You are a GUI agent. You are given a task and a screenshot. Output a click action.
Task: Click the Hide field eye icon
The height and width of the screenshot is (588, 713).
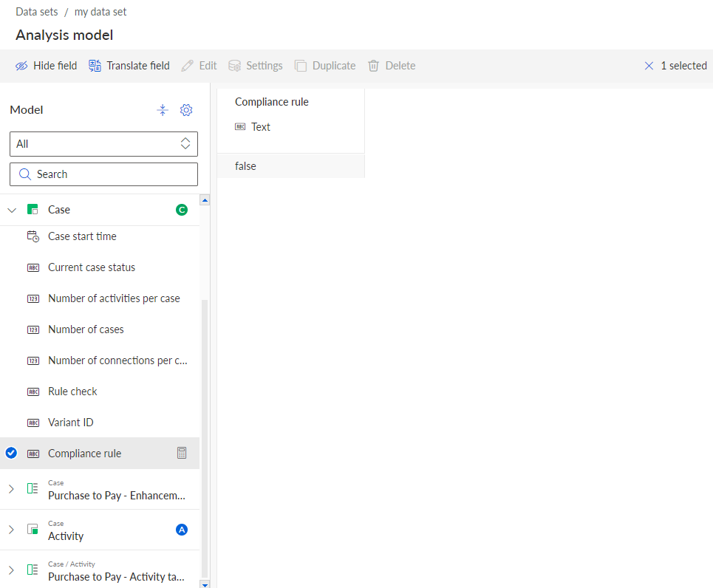click(21, 66)
